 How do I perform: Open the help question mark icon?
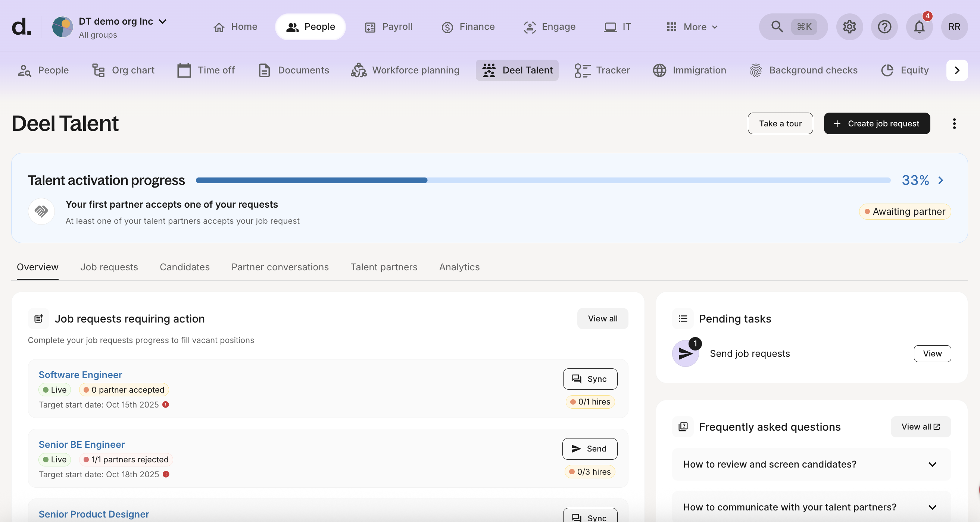point(884,26)
